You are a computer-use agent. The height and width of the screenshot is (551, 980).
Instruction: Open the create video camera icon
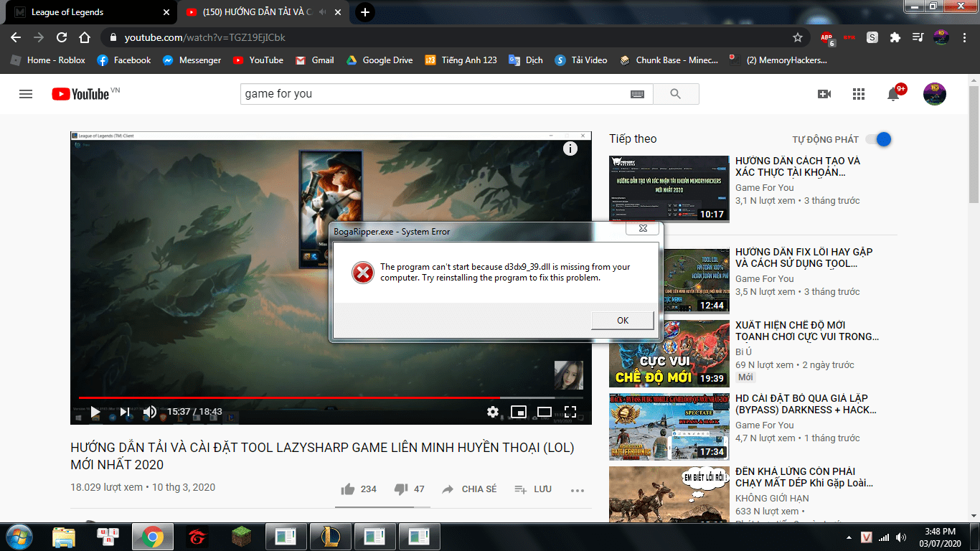(x=824, y=94)
